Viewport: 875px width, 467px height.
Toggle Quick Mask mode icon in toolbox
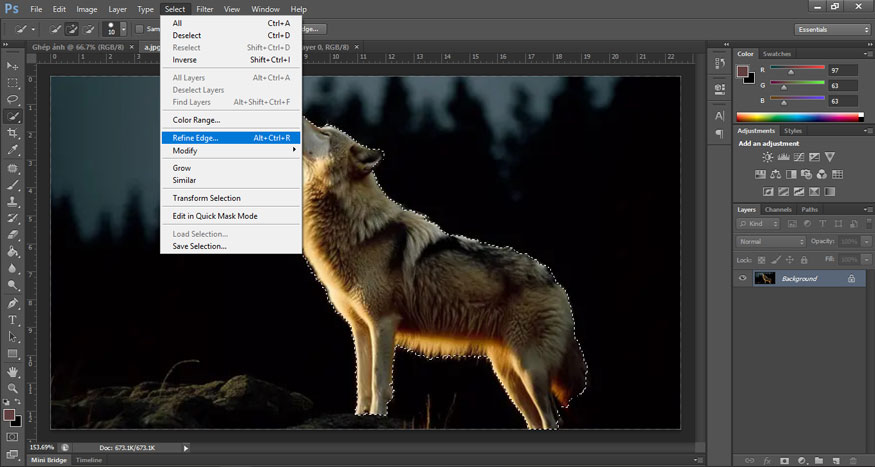[x=13, y=436]
